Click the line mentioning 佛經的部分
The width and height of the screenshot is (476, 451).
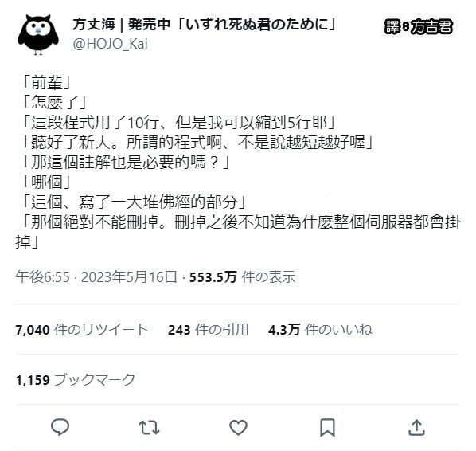tap(135, 202)
